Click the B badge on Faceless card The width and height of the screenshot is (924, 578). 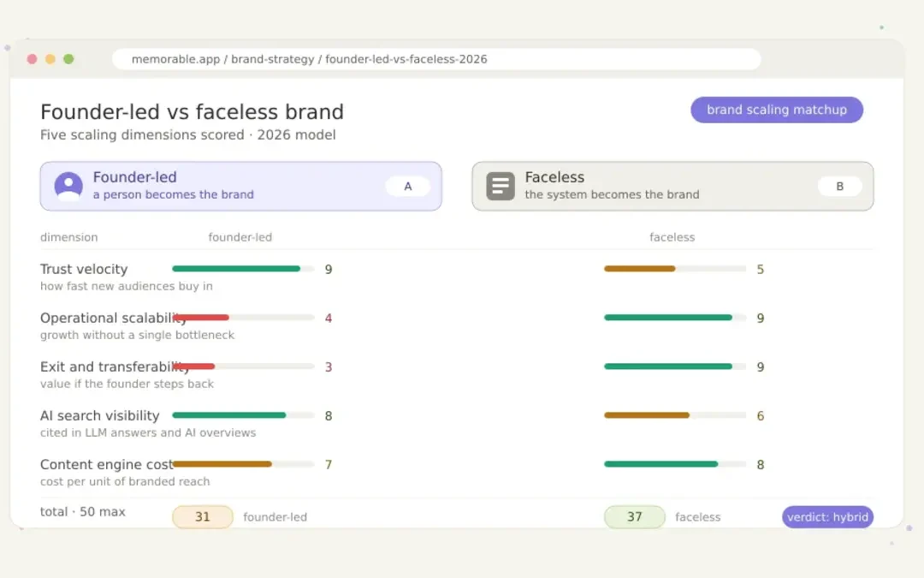840,187
